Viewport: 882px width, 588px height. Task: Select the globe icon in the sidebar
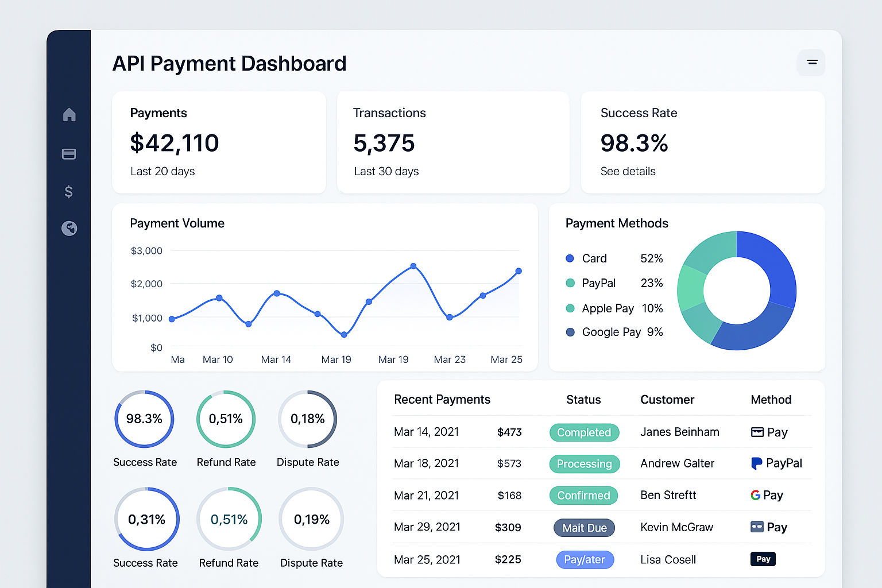69,228
